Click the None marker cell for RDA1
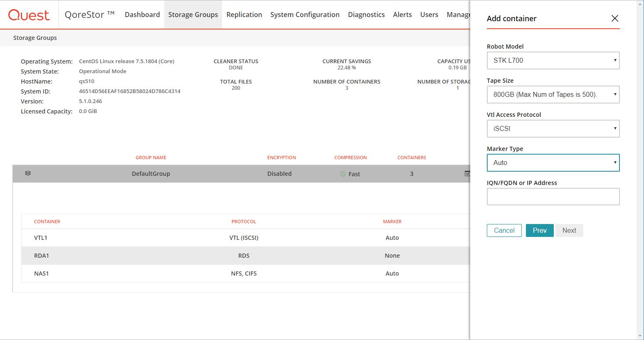644x340 pixels. 392,256
